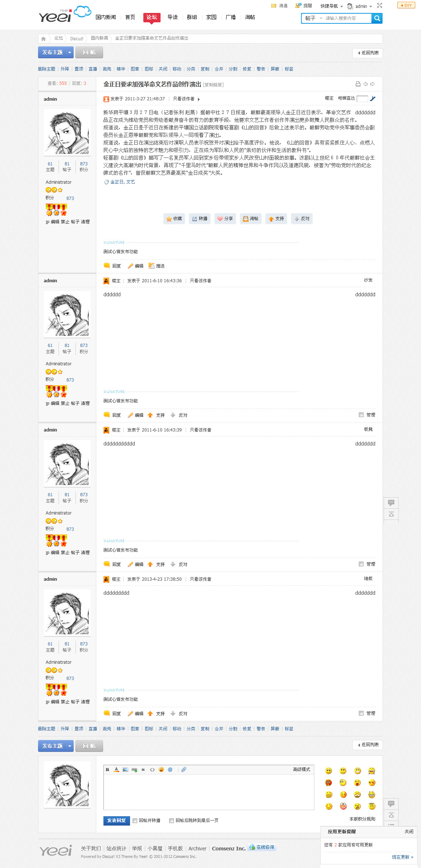Click the bold B icon in reply editor

click(x=107, y=769)
